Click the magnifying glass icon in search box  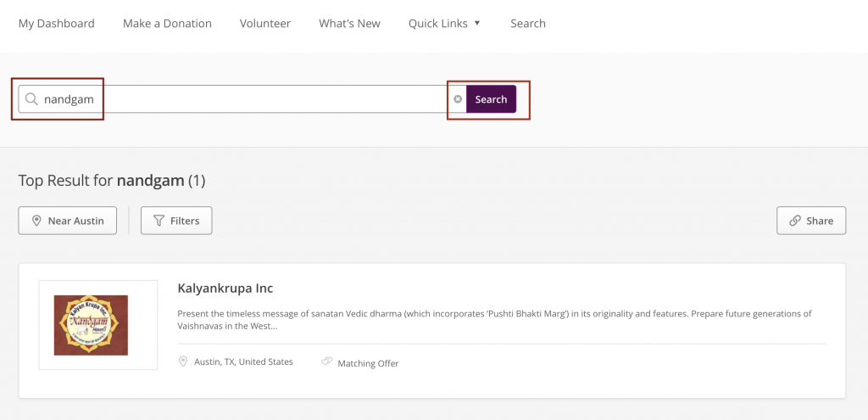31,99
